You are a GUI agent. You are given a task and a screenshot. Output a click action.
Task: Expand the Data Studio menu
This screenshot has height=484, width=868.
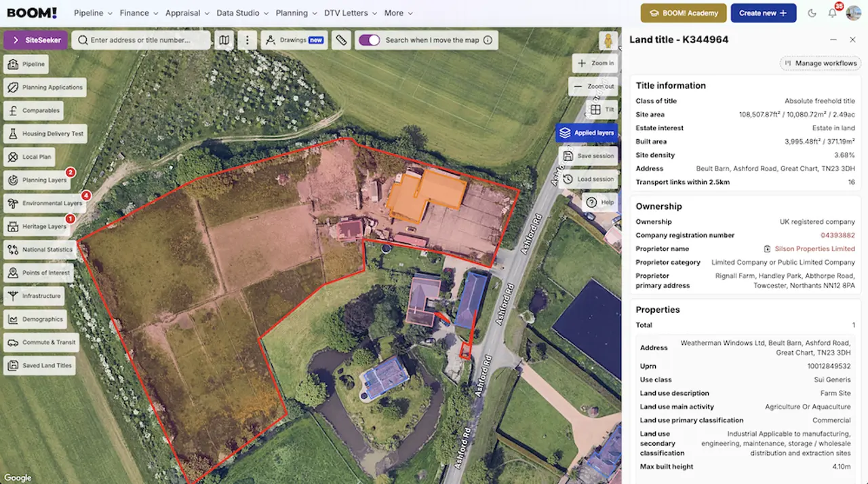(242, 13)
